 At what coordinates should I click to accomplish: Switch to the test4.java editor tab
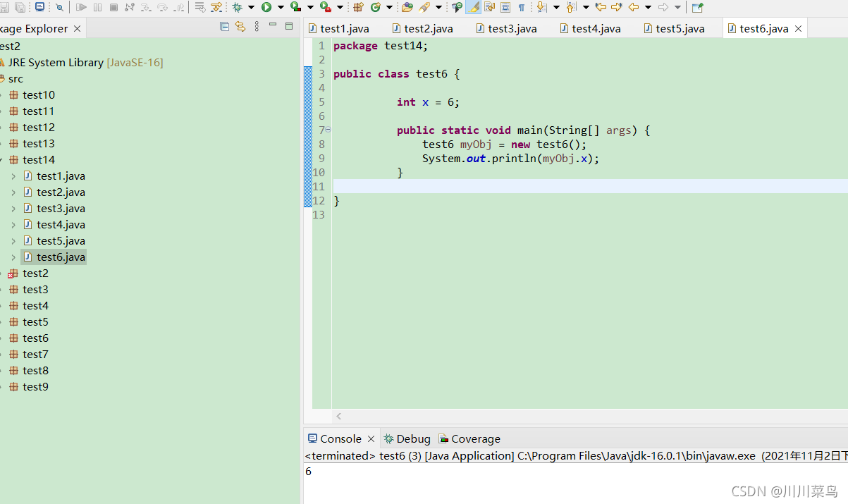tap(590, 28)
